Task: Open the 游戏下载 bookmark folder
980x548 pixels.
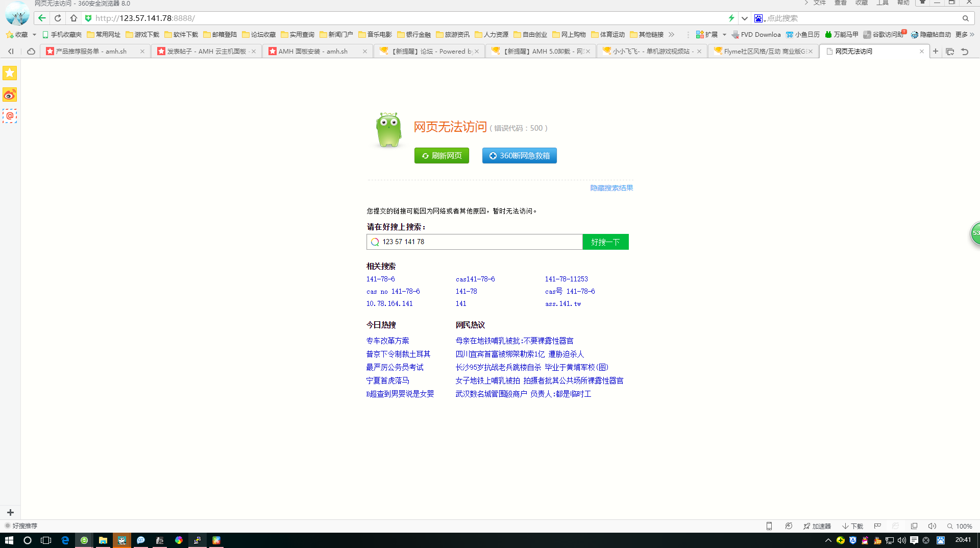Action: 142,35
